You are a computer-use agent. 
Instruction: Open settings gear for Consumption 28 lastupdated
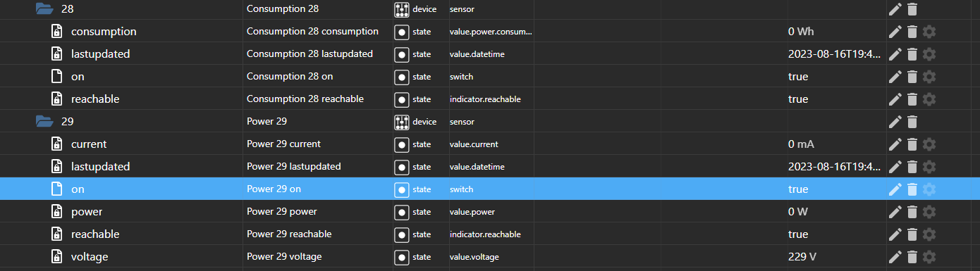click(x=929, y=54)
